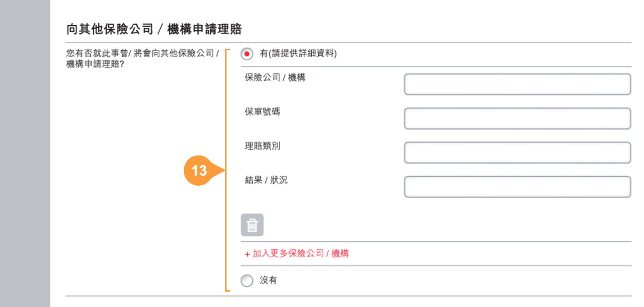Viewport: 644px width, 307px height.
Task: Click the grey sidebar strip on left
Action: [x=25, y=153]
